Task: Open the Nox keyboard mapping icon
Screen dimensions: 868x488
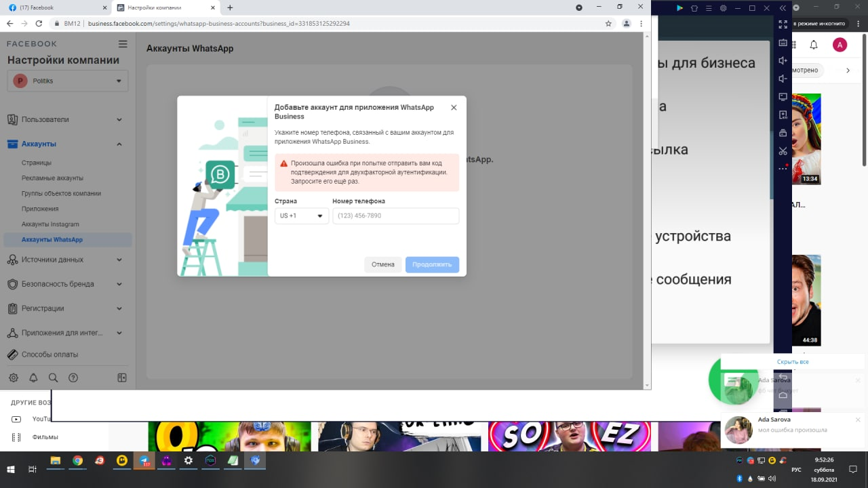Action: point(783,42)
